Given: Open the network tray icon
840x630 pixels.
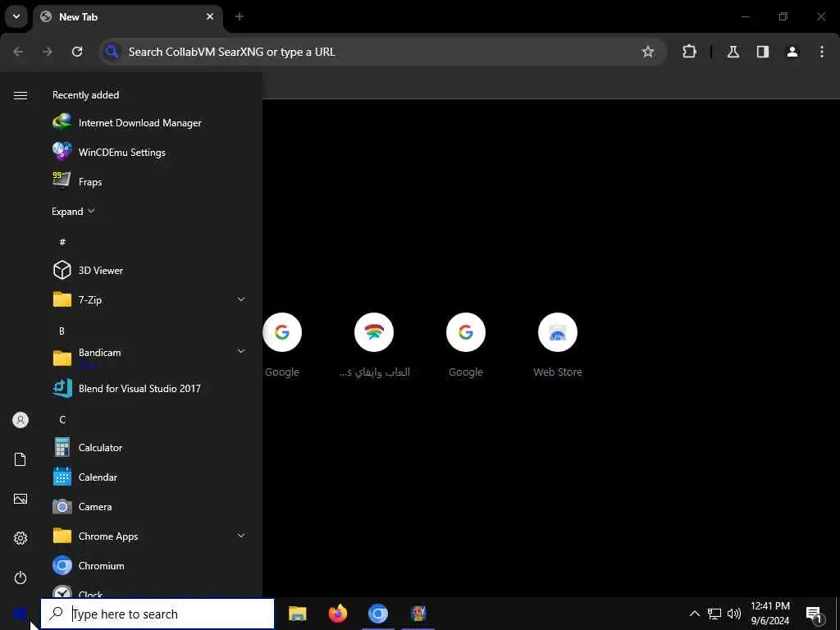Looking at the screenshot, I should (714, 614).
